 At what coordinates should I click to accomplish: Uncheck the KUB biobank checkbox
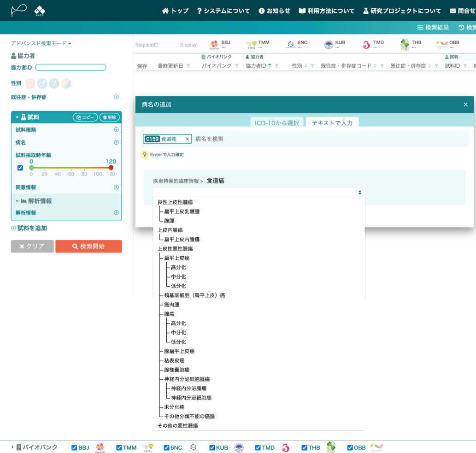[x=212, y=447]
